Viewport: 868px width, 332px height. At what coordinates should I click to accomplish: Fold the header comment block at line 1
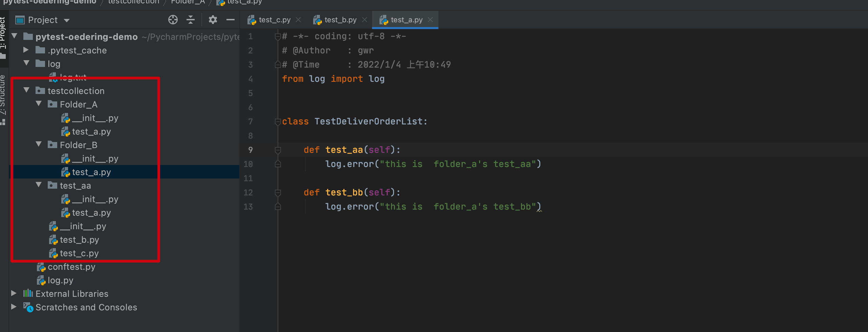click(x=278, y=37)
